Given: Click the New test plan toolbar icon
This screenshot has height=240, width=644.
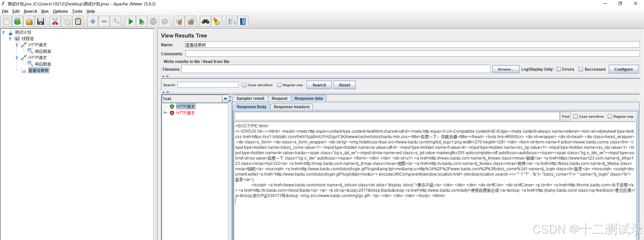Looking at the screenshot, I should (6, 21).
